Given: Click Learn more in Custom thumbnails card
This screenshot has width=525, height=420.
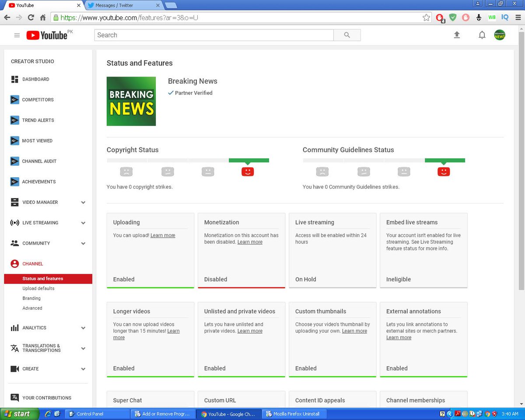Looking at the screenshot, I should tap(354, 331).
